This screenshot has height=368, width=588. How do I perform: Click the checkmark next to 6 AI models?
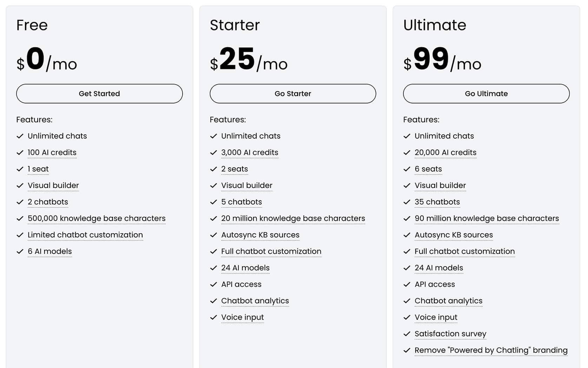[x=20, y=252]
